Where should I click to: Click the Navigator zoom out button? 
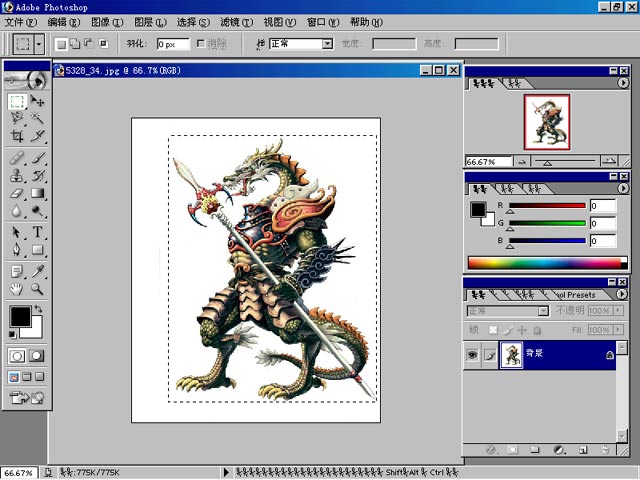click(x=522, y=162)
